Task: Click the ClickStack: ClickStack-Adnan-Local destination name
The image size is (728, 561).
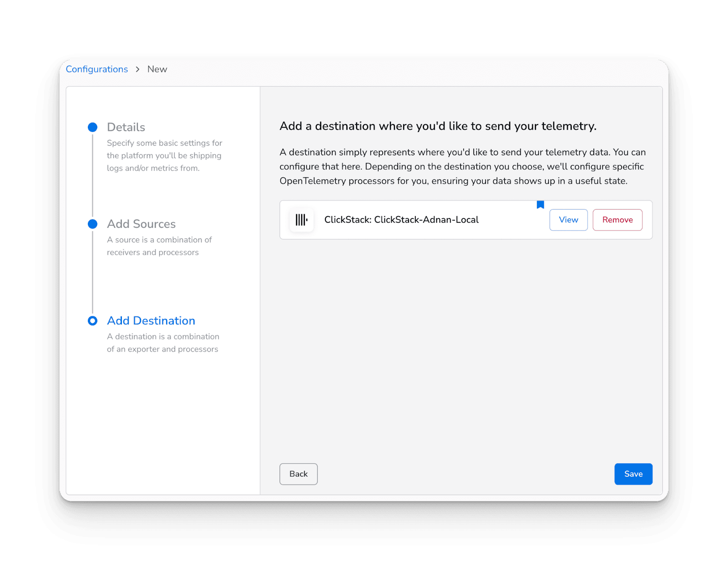Action: click(401, 220)
